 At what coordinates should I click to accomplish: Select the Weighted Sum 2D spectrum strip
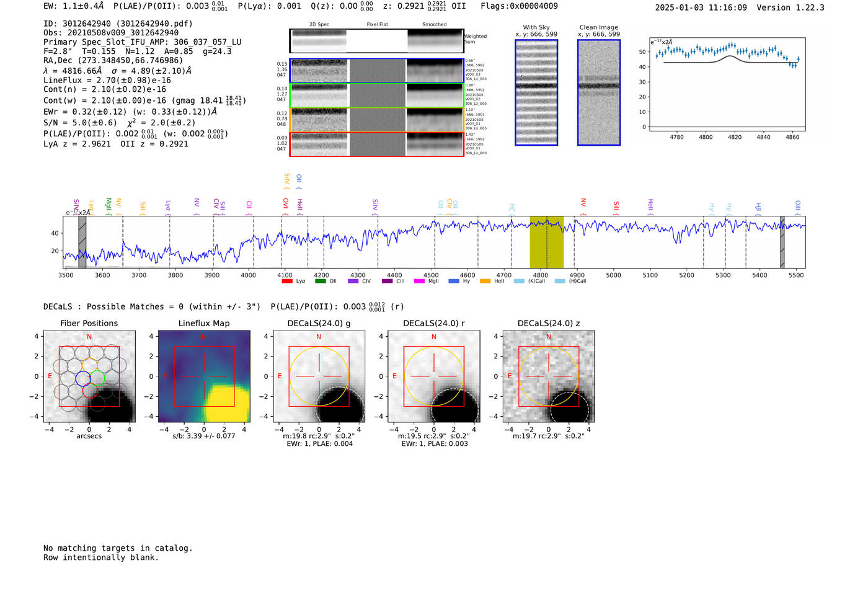pos(376,40)
